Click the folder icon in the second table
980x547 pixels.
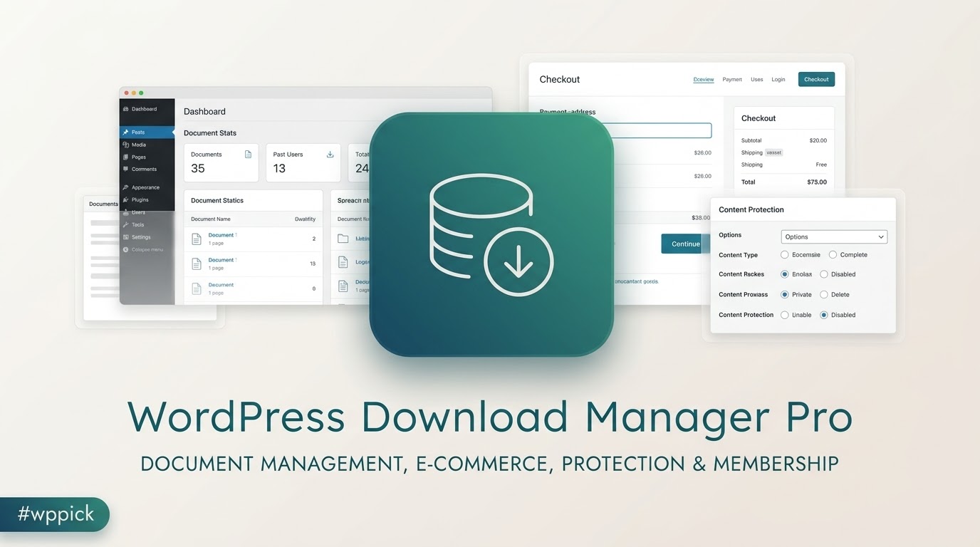coord(343,239)
